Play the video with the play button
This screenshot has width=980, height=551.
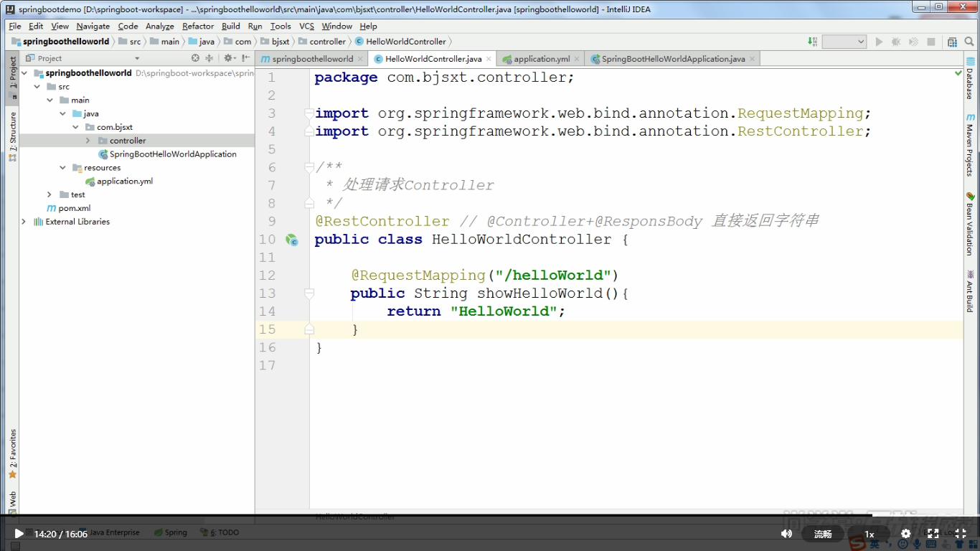coord(19,534)
